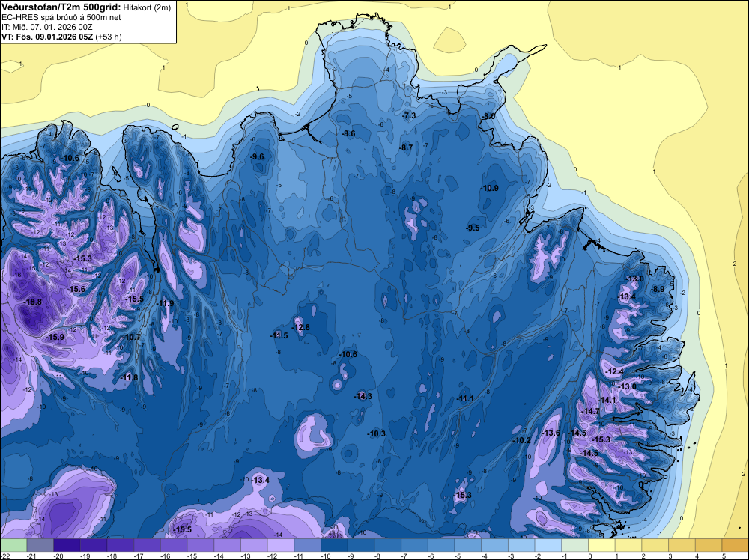Click the -10.9 temperature label

click(490, 188)
